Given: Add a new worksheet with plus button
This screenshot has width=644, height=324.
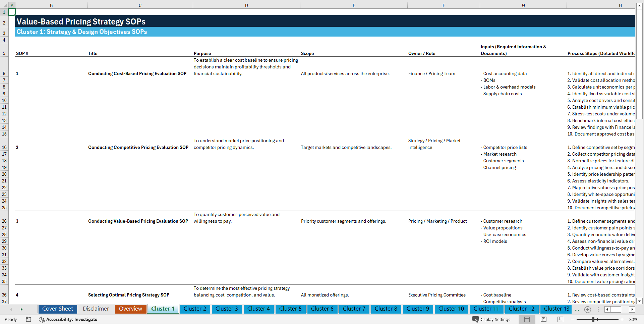Looking at the screenshot, I should coord(587,309).
